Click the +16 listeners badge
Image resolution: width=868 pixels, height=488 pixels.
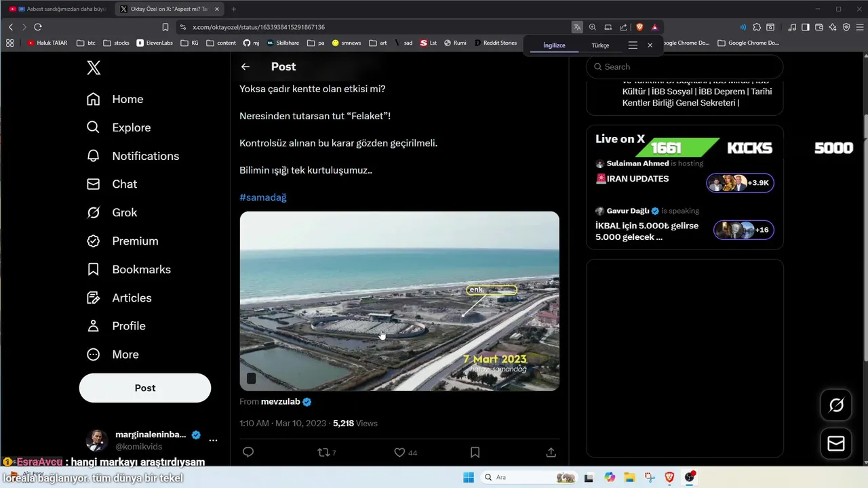744,230
